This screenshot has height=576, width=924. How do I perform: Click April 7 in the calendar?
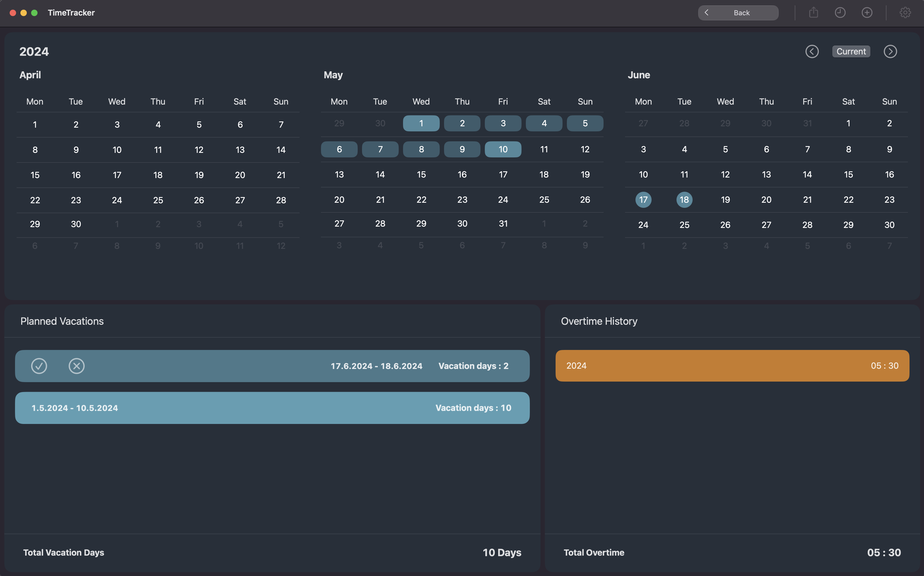[281, 125]
